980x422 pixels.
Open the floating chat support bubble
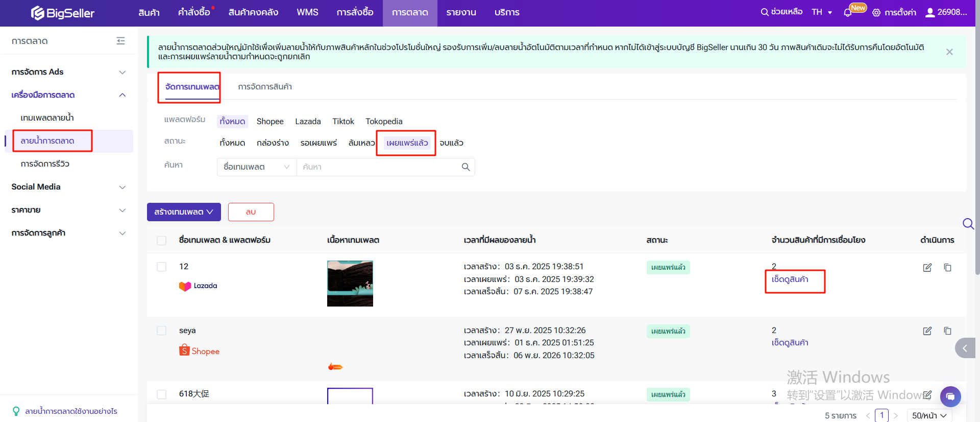(950, 396)
